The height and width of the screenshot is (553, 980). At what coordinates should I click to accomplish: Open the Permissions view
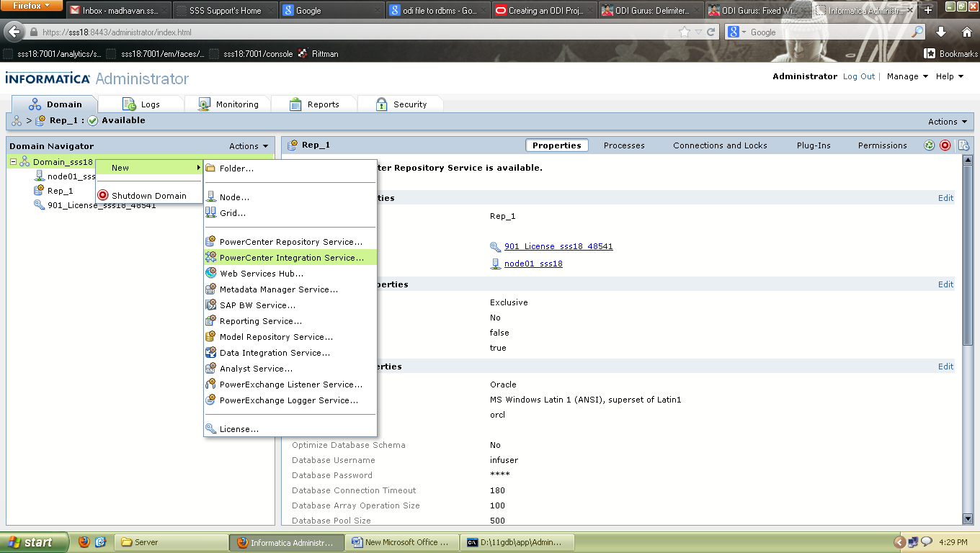pos(882,145)
